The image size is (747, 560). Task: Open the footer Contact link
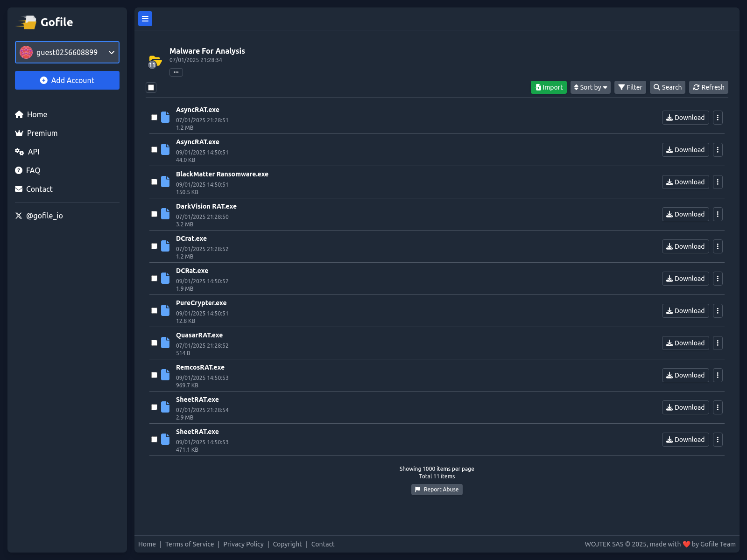[323, 544]
